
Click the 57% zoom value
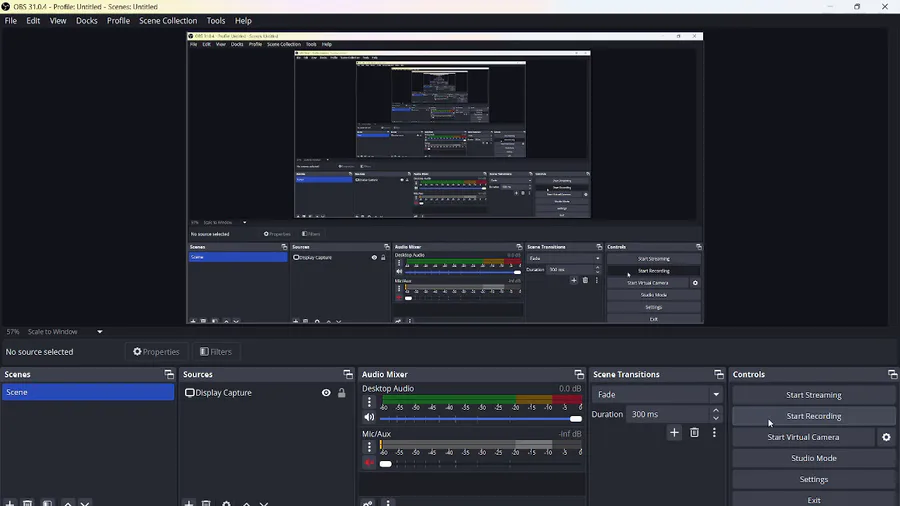13,332
